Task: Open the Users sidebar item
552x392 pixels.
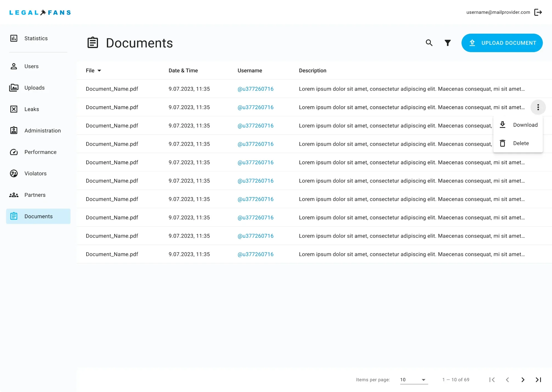Action: (x=38, y=66)
